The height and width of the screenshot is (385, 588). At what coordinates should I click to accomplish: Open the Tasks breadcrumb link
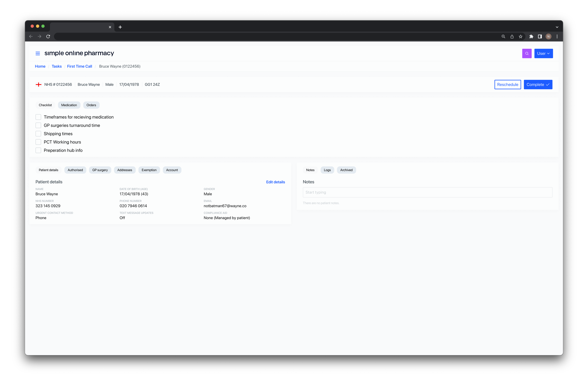coord(57,66)
